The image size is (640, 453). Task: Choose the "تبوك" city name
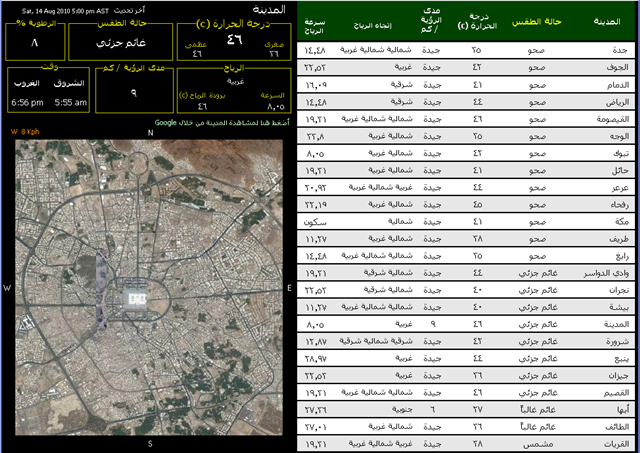[620, 153]
